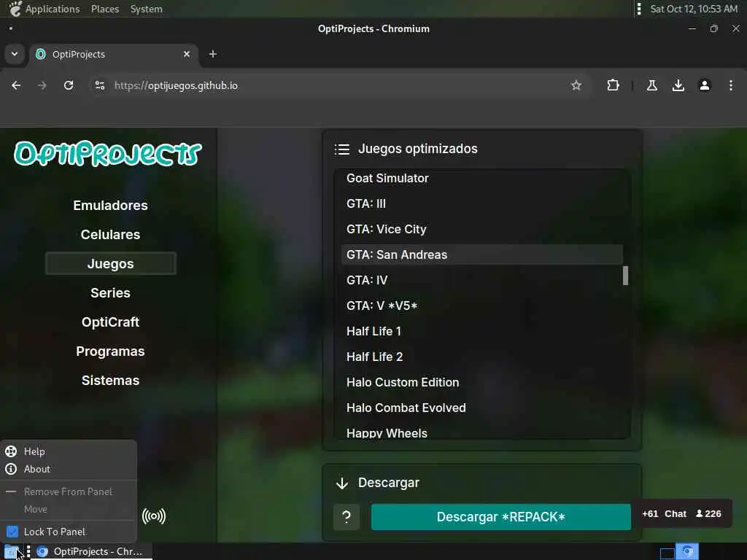
Task: Open the Downloads icon in toolbar
Action: coord(678,85)
